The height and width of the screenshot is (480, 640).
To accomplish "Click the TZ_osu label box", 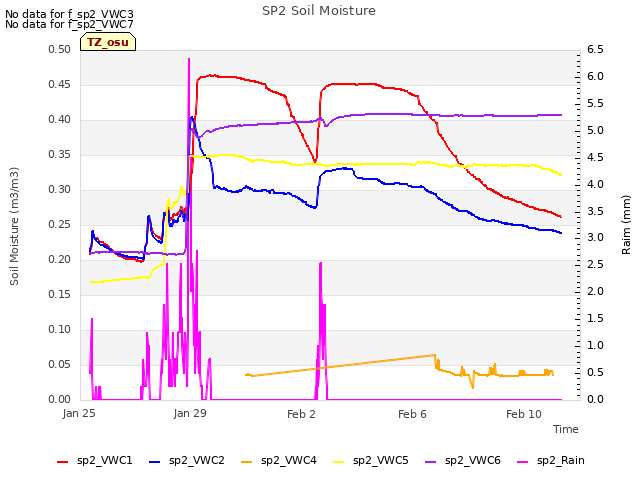I will pyautogui.click(x=108, y=42).
